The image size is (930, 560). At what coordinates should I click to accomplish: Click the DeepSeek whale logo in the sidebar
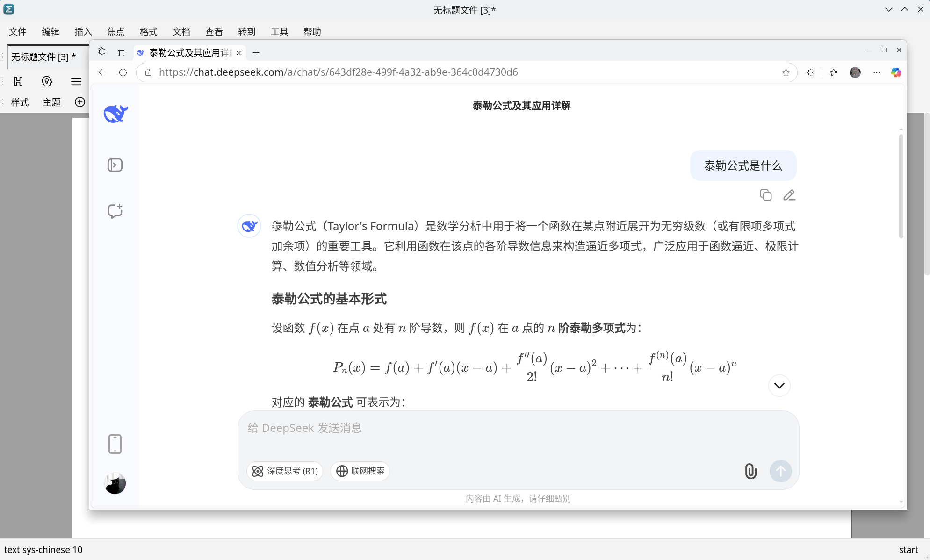tap(115, 113)
